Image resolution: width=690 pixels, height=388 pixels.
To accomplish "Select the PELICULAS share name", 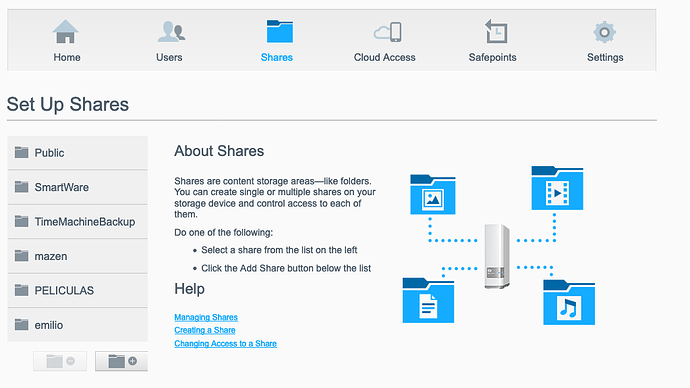I will tap(64, 290).
